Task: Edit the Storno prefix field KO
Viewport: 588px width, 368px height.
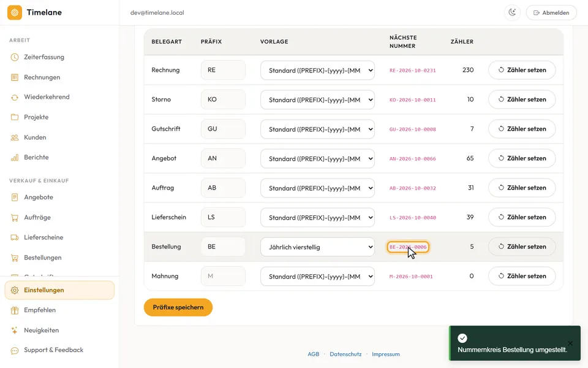Action: [223, 99]
